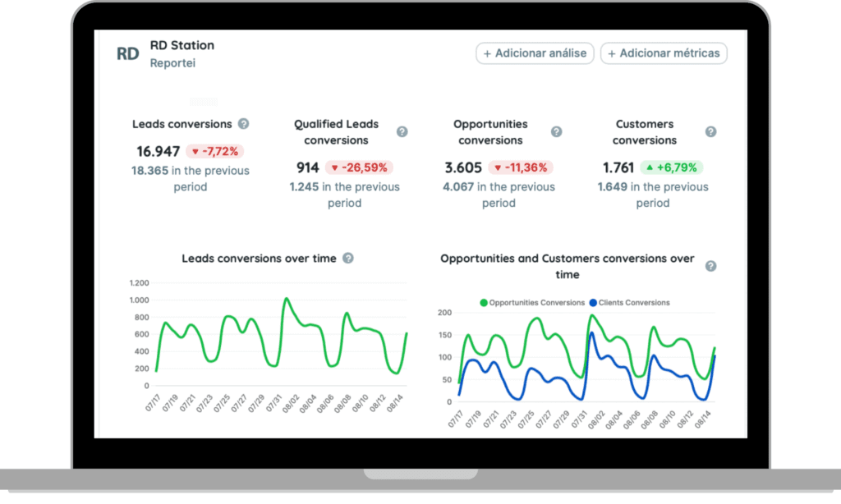Open help for Opportunities and Customers chart

pos(710,266)
